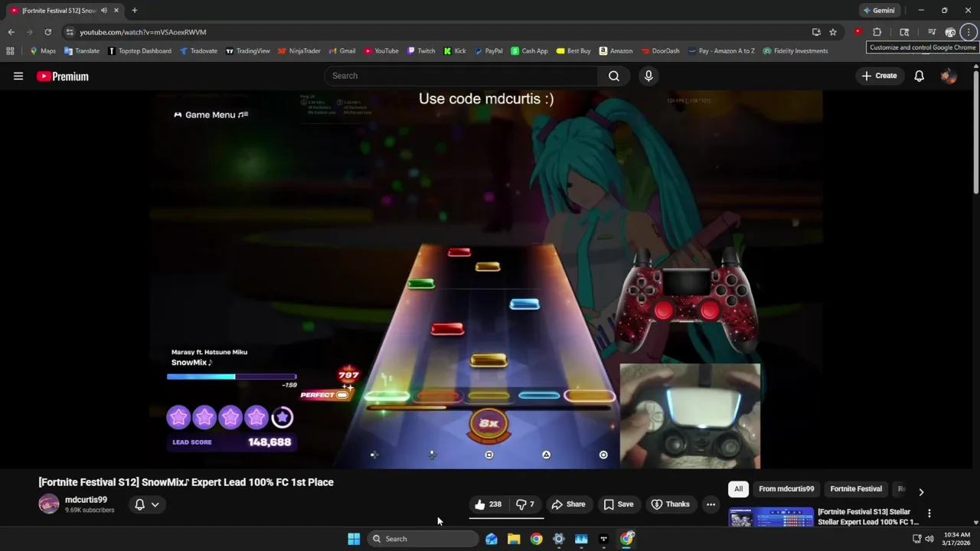
Task: Click the URL address bar
Action: 436,32
